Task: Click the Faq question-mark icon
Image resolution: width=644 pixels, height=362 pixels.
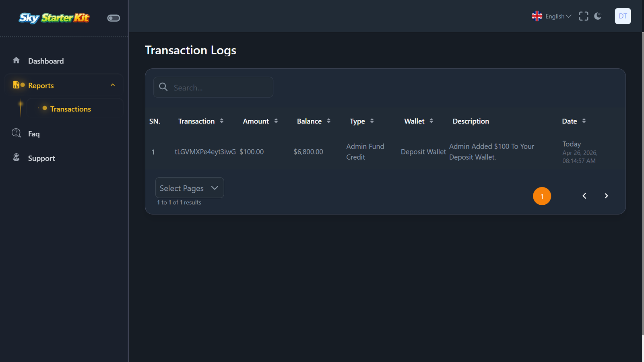Action: 16,133
